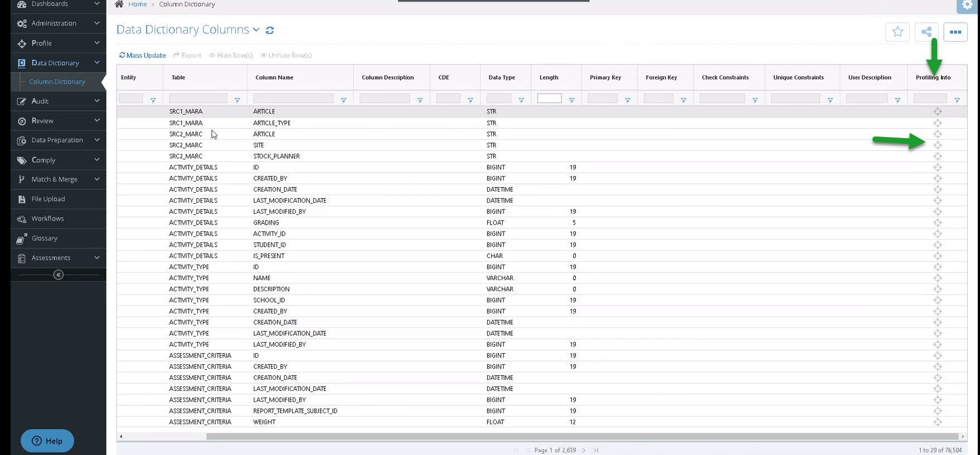
Task: Click filter icon for Column Name column
Action: coord(343,100)
